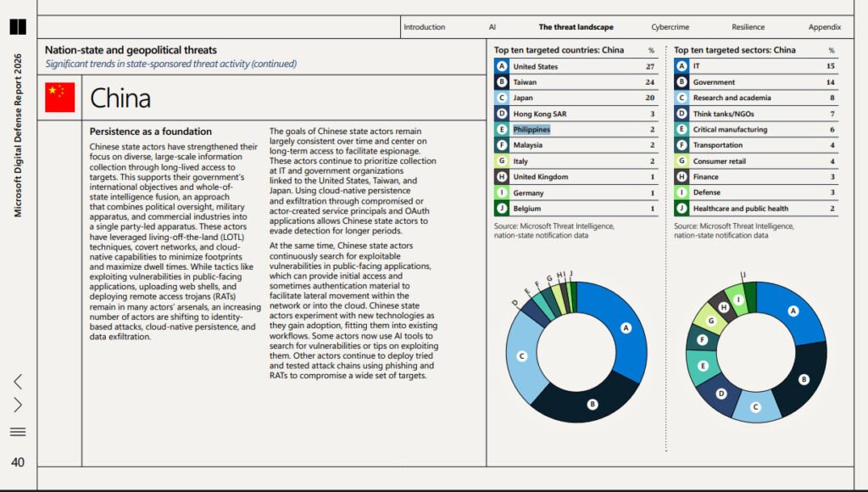This screenshot has width=868, height=492.
Task: Click the Consumer retail label
Action: (719, 161)
